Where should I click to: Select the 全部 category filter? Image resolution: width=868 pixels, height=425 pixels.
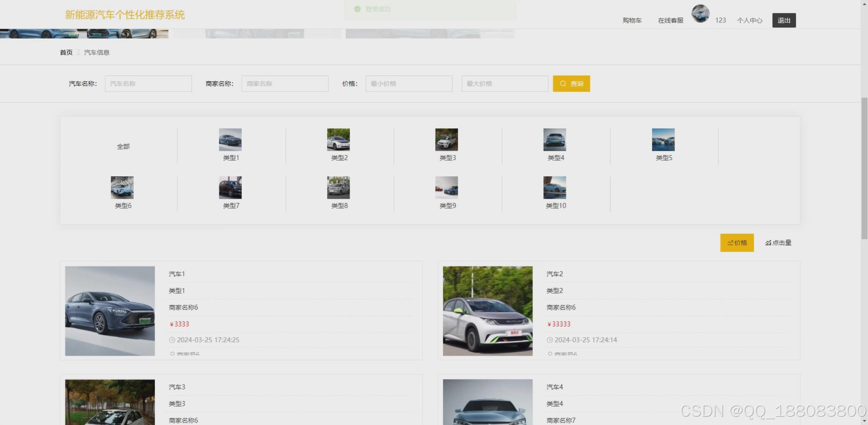pos(123,146)
